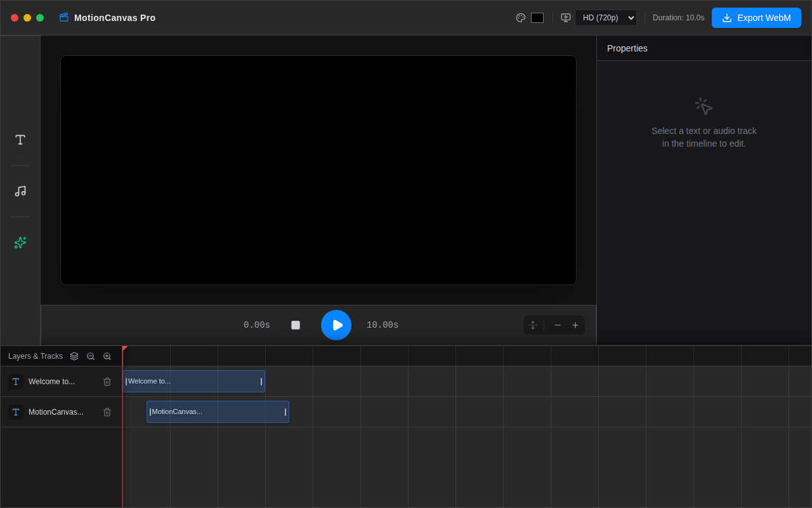Screen dimensions: 812x508
Task: Select the Text tool in sidebar
Action: tap(20, 140)
